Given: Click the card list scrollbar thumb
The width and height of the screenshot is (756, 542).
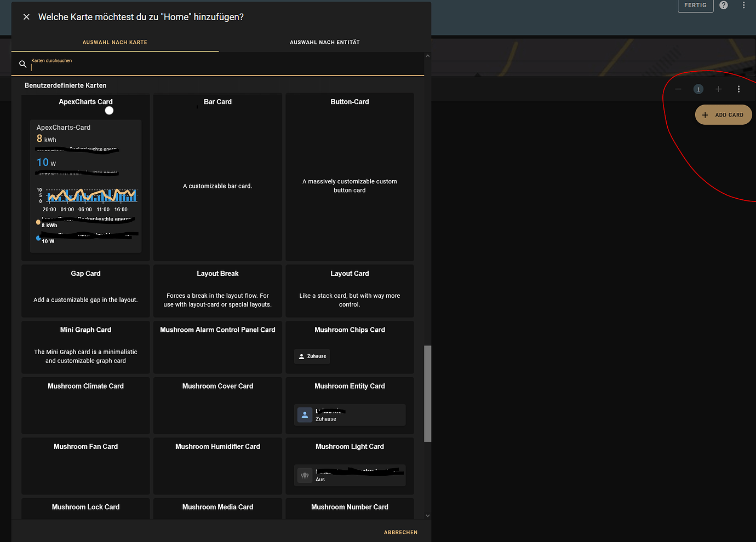Looking at the screenshot, I should point(428,394).
